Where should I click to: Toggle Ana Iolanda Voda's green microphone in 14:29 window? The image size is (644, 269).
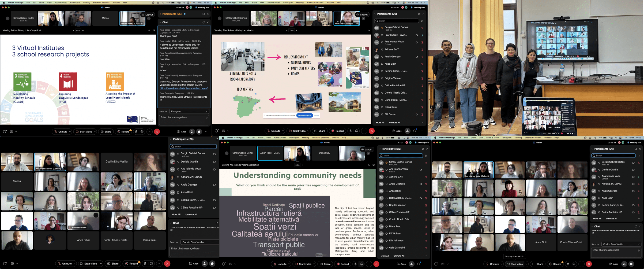pyautogui.click(x=639, y=177)
